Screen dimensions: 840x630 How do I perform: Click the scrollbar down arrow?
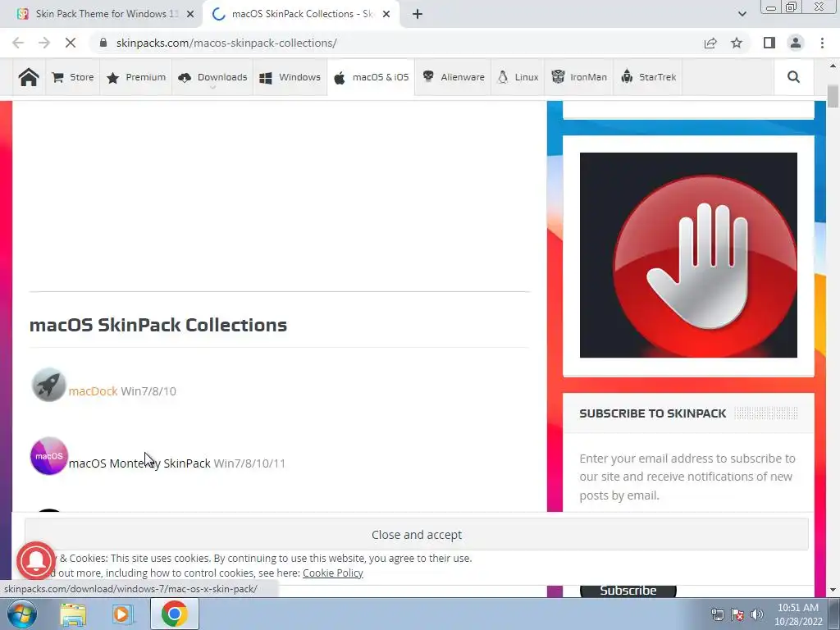(x=833, y=590)
